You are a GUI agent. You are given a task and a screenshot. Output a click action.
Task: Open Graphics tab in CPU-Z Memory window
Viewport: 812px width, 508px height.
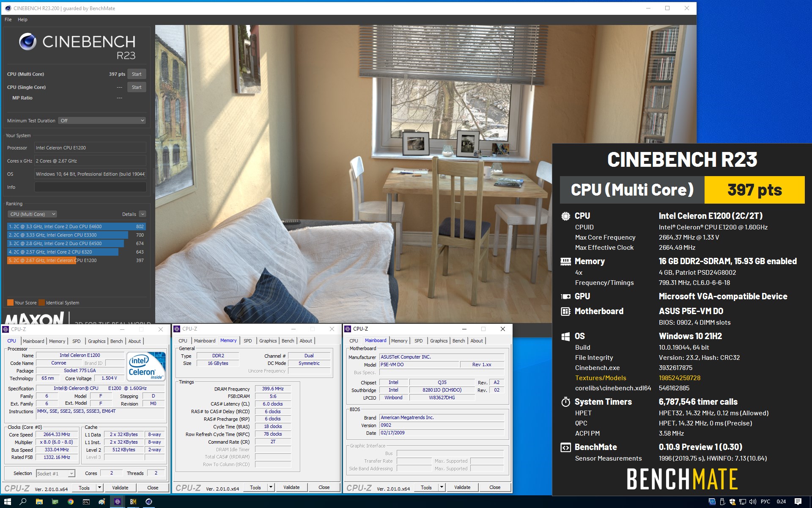pyautogui.click(x=268, y=341)
